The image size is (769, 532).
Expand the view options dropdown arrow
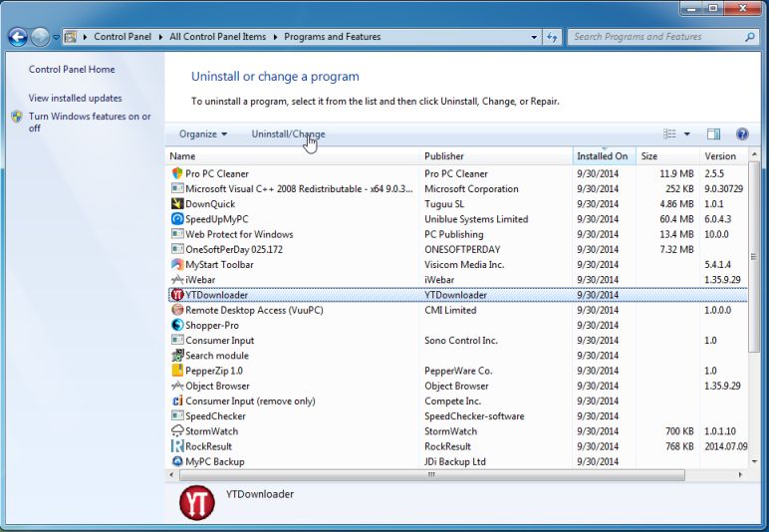(x=687, y=134)
